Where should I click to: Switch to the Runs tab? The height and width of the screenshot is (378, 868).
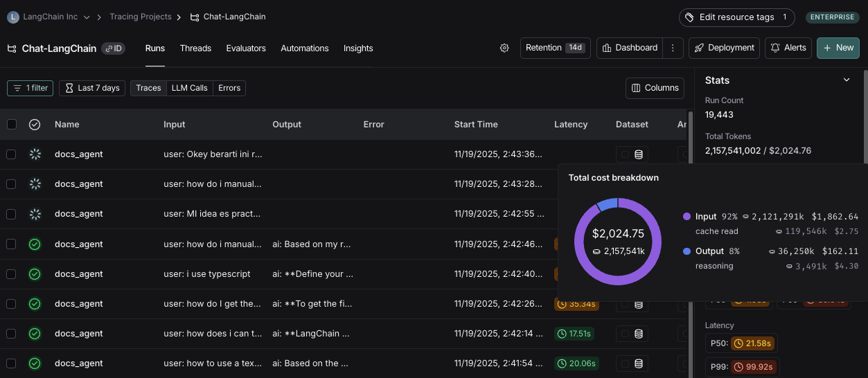[155, 48]
